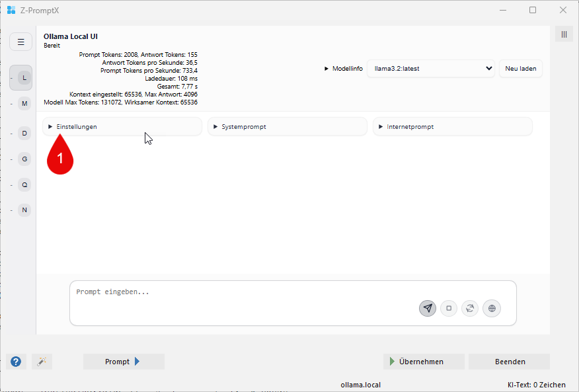Image resolution: width=579 pixels, height=392 pixels.
Task: Click the Neu laden button
Action: click(520, 68)
